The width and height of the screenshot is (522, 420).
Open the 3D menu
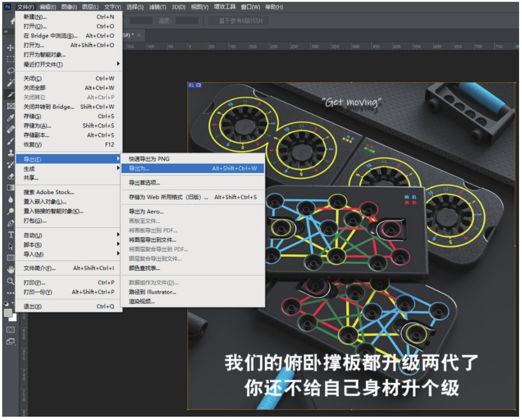pyautogui.click(x=179, y=7)
